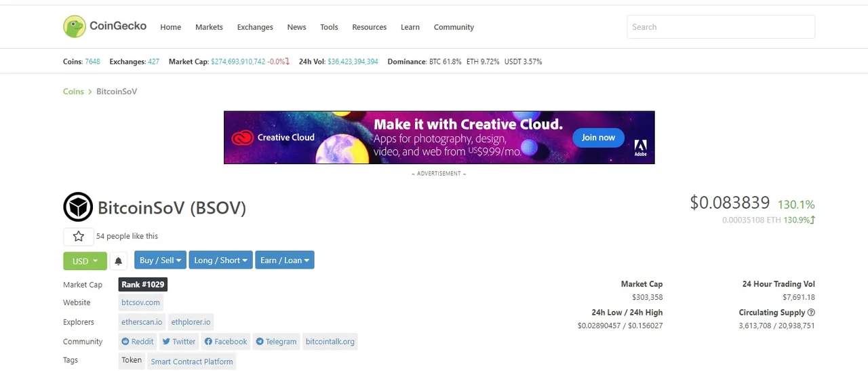This screenshot has height=371, width=868.
Task: Open the Resources menu
Action: point(370,27)
